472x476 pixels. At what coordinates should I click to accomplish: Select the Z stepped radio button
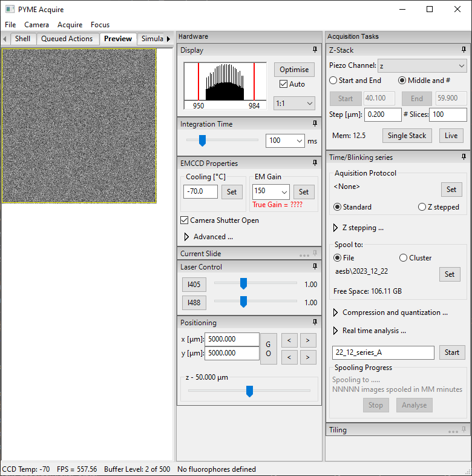pyautogui.click(x=422, y=207)
